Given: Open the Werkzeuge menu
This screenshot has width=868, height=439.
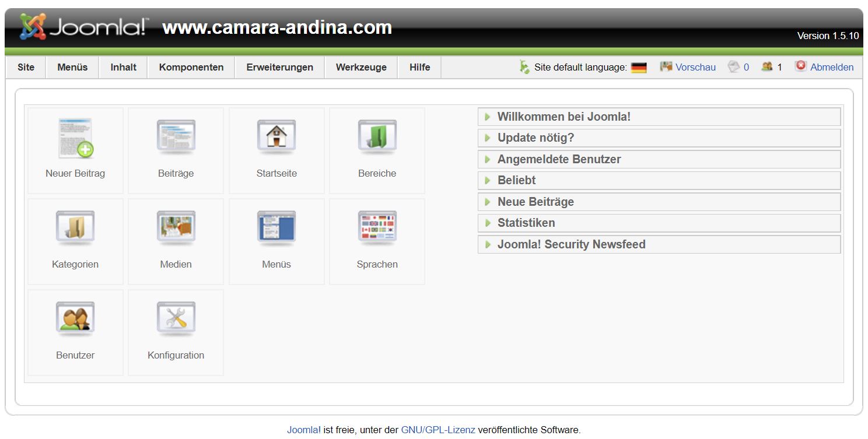Looking at the screenshot, I should click(x=361, y=67).
